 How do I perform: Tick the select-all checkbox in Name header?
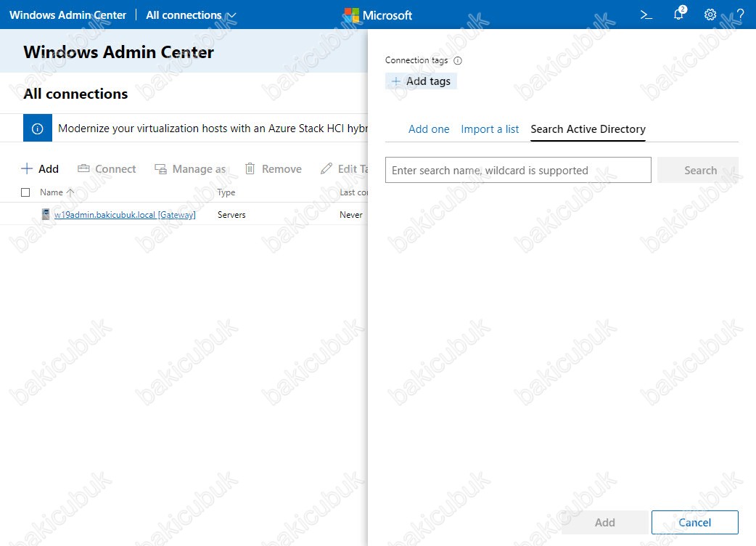tap(25, 192)
